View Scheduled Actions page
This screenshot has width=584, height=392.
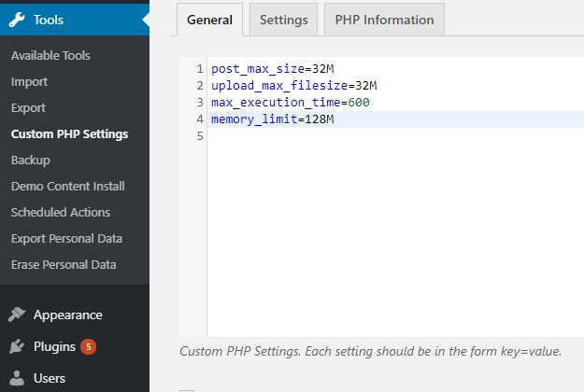(x=61, y=212)
